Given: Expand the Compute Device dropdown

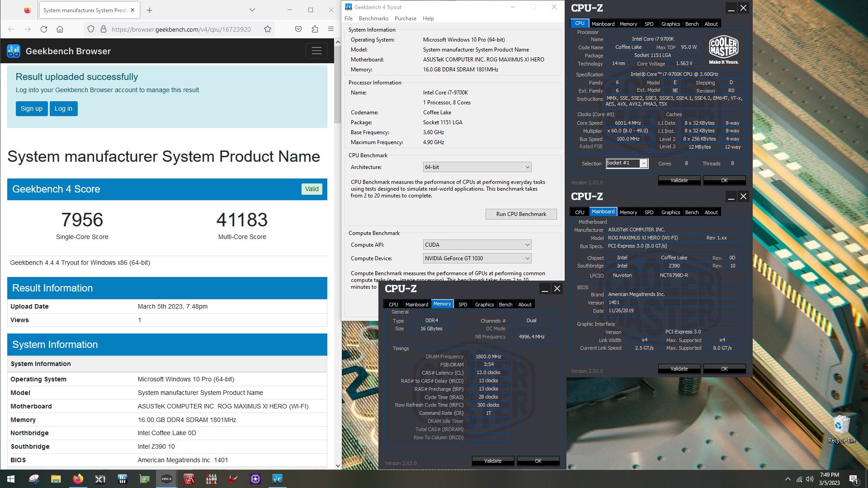Looking at the screenshot, I should pyautogui.click(x=477, y=258).
